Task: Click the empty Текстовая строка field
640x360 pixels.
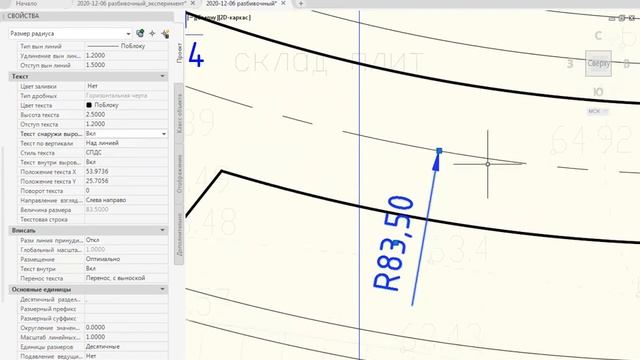Action: point(126,219)
